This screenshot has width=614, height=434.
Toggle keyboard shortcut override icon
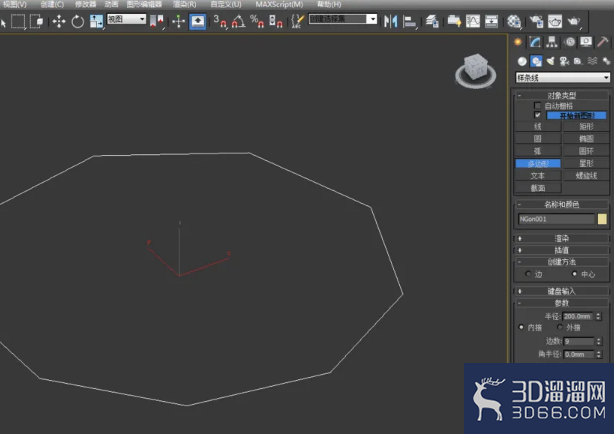[x=198, y=21]
